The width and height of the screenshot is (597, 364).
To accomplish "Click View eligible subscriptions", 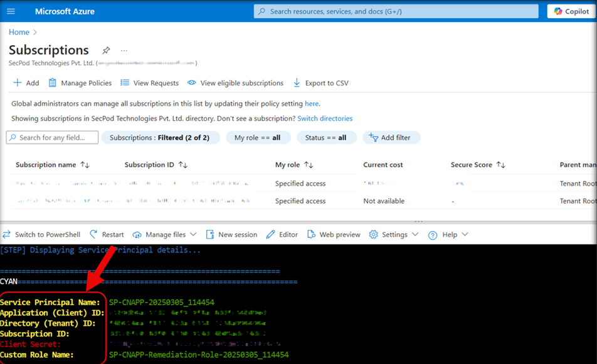I will [235, 83].
